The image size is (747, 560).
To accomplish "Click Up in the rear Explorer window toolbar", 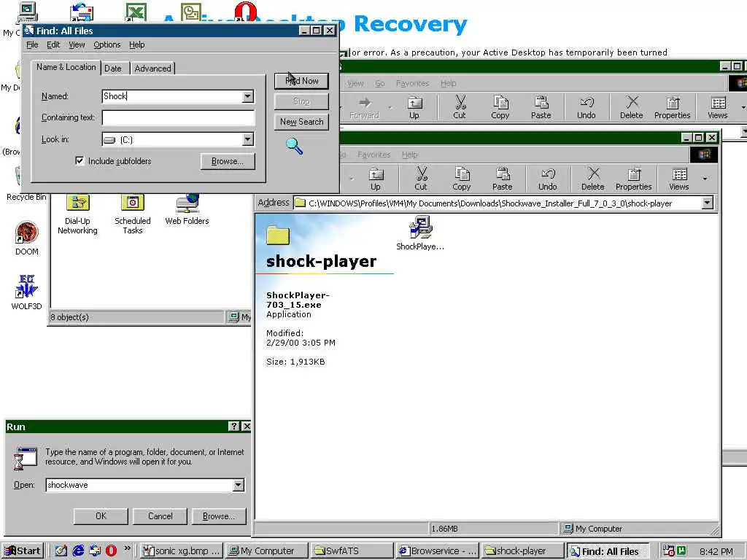I will coord(414,108).
